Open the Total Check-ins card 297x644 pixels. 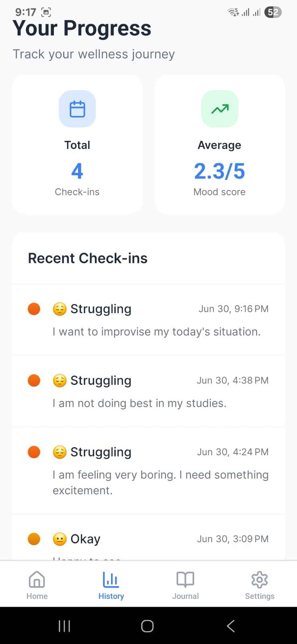coord(77,144)
